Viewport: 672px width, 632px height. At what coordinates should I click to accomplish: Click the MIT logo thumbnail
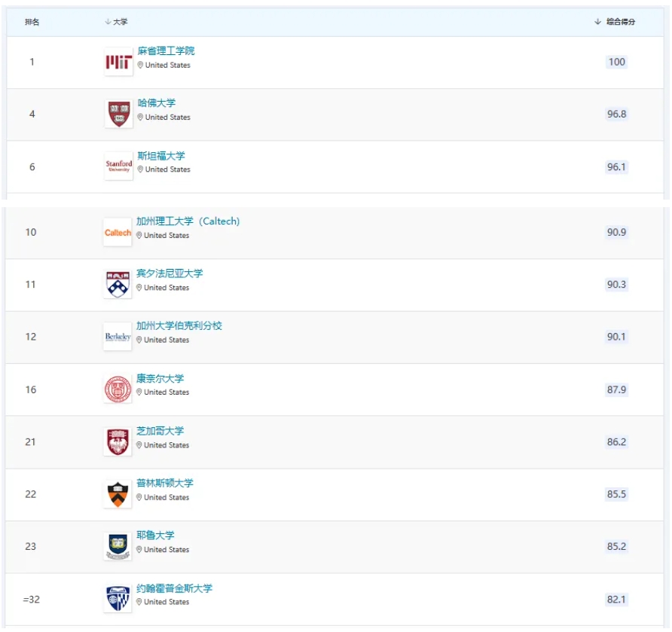click(x=119, y=63)
